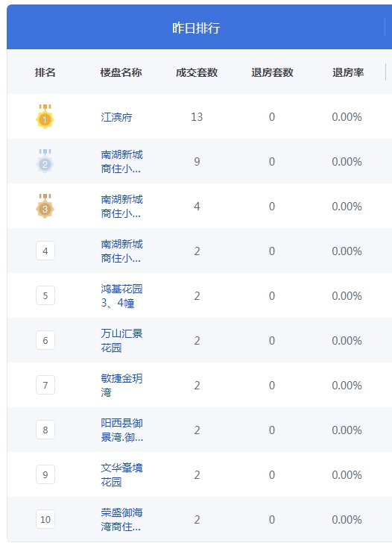Screen dimensions: 392x543
Task: Click the rank 10 number badge
Action: tap(45, 519)
